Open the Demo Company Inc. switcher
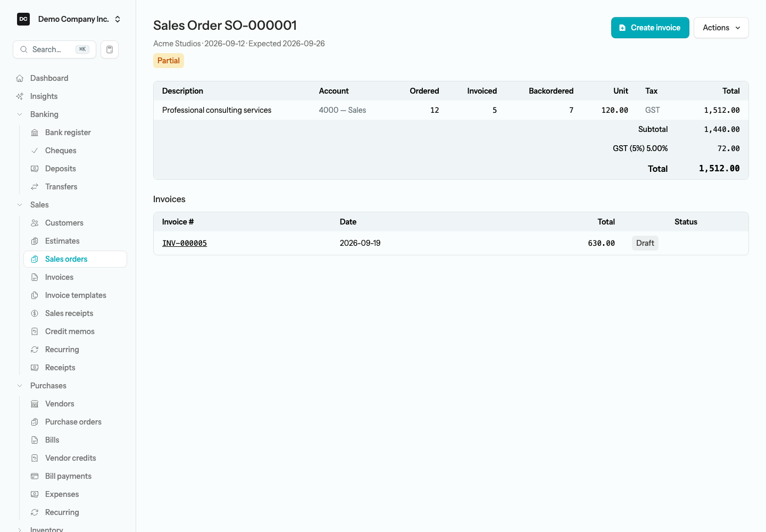 pos(69,19)
